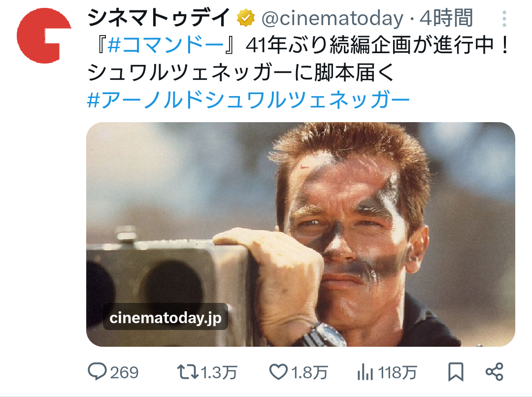Tap the repost arrows icon
Screen dimensions: 532x397
[x=188, y=372]
